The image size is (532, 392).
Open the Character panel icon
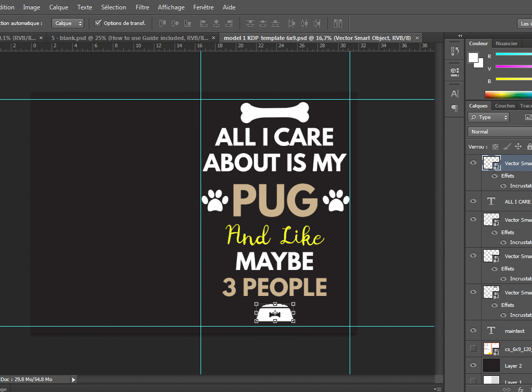(x=455, y=93)
